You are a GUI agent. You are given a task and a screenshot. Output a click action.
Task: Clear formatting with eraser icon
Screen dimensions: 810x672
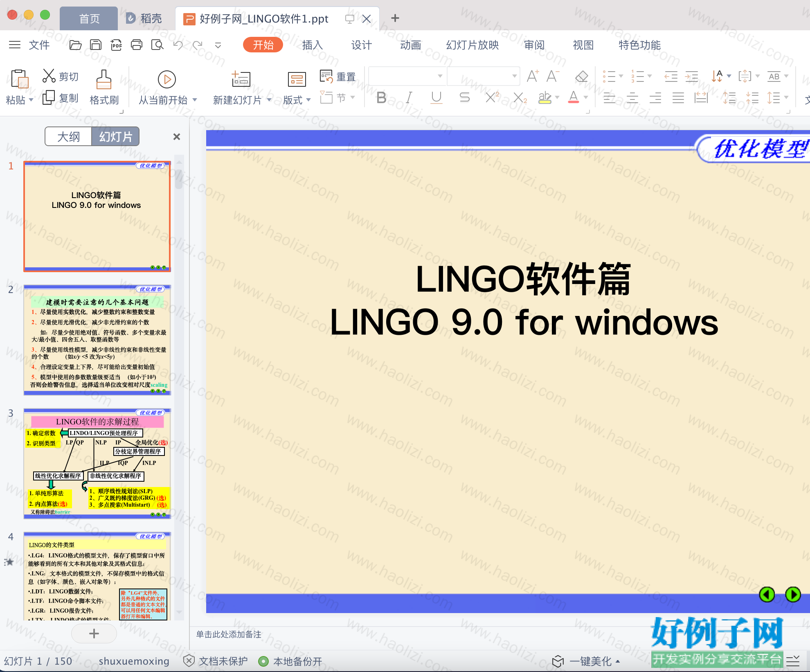[x=581, y=76]
